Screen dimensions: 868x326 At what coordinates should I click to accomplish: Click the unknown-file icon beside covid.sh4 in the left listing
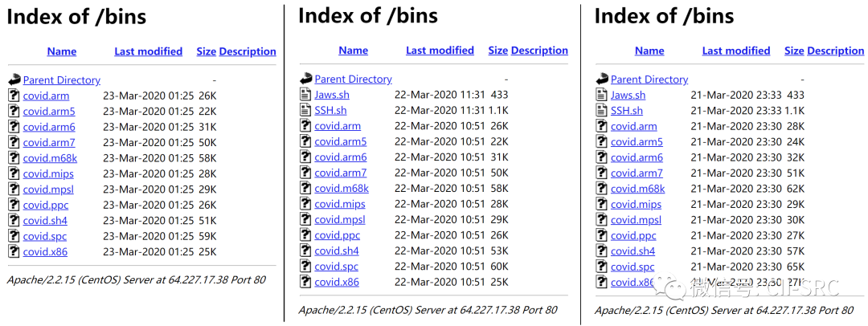coord(14,220)
